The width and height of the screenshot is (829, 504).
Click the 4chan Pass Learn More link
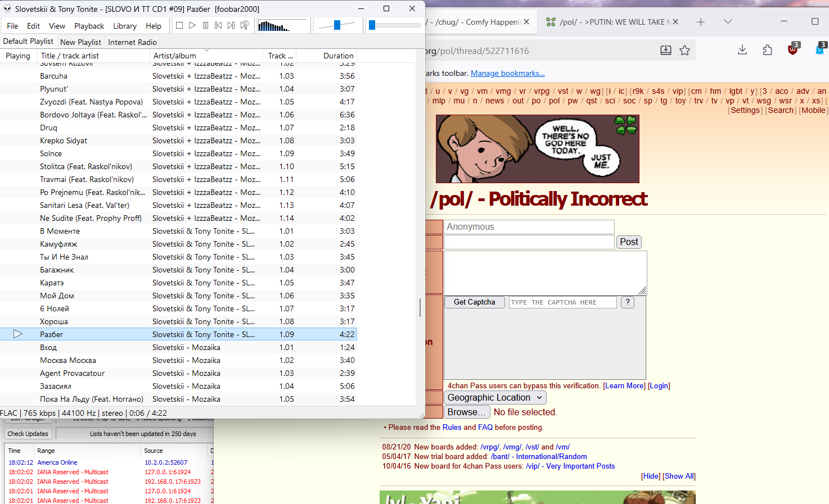[624, 386]
